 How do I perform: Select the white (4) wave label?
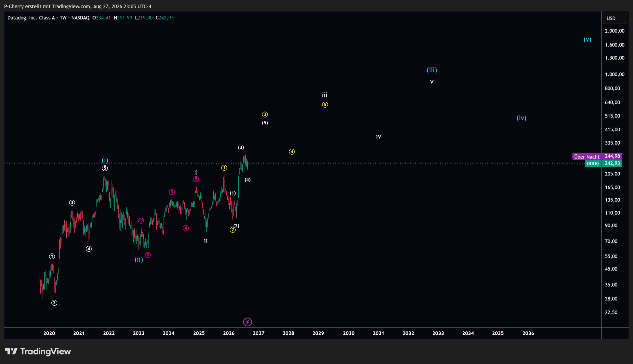coord(248,180)
